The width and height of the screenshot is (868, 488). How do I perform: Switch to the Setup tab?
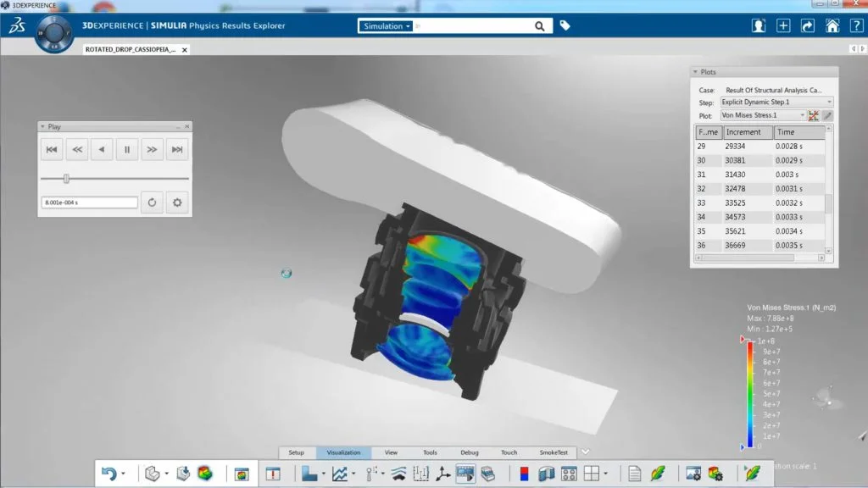point(297,452)
